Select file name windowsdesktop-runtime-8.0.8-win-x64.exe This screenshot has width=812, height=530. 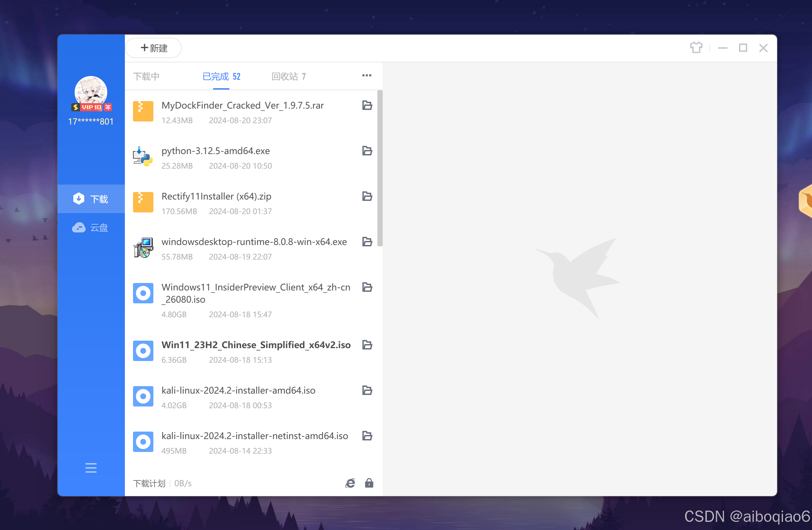coord(254,242)
